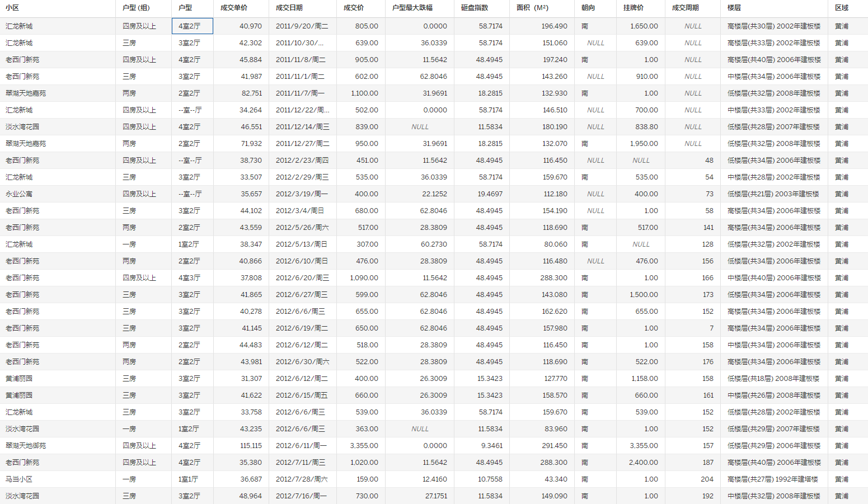Viewport: 868px width, 504px height.
Task: Click the 成交周期 column header
Action: pyautogui.click(x=686, y=8)
